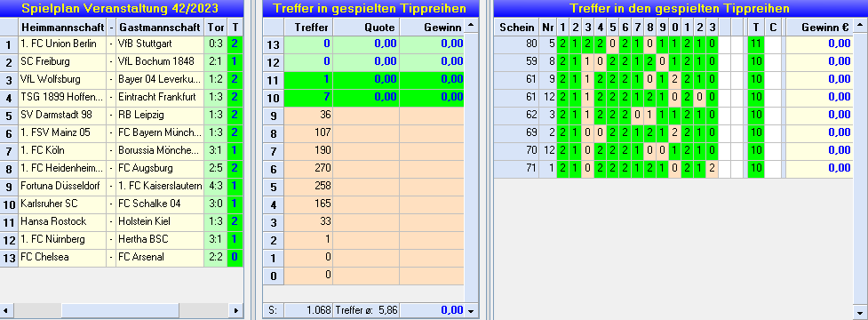The width and height of the screenshot is (868, 320).
Task: Select VfL Wolfsburg home team cell
Action: [x=62, y=80]
